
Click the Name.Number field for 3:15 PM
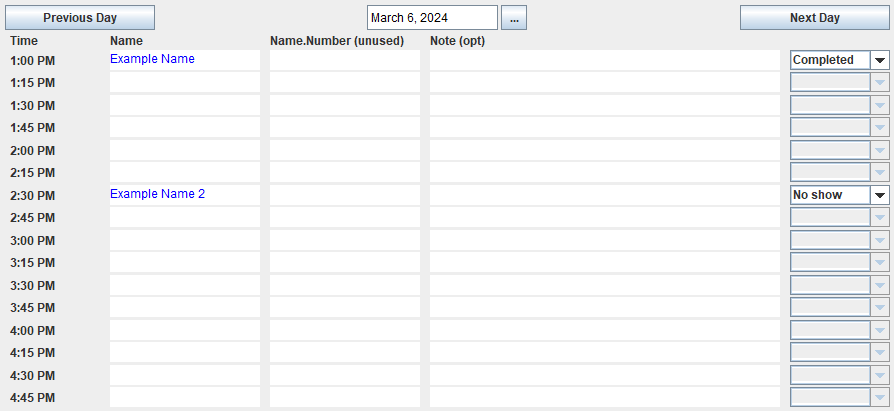345,263
